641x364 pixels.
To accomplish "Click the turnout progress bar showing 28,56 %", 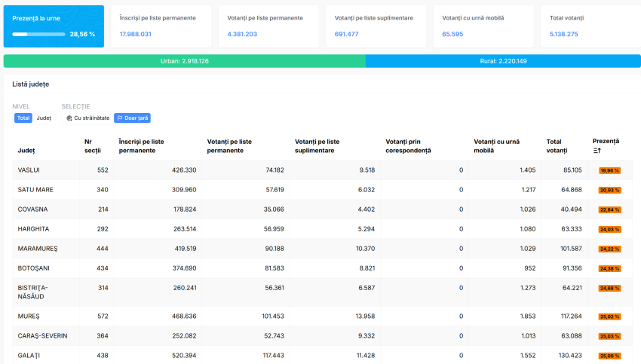I will pyautogui.click(x=38, y=34).
